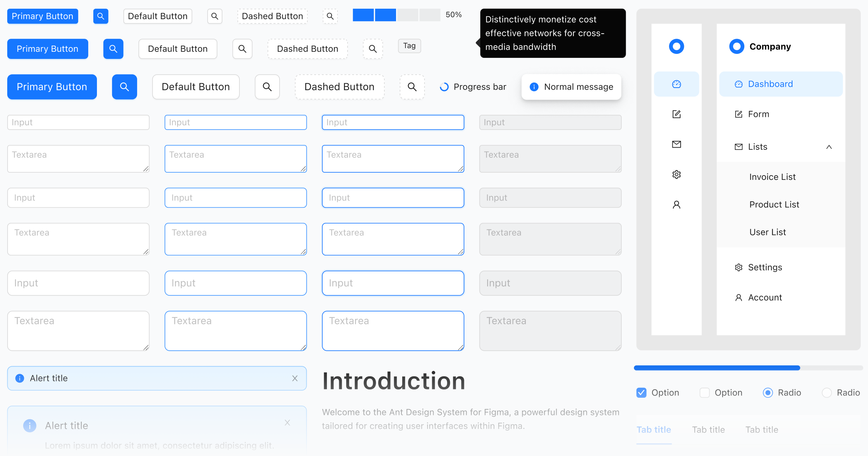This screenshot has width=868, height=456.
Task: Collapse the Lists menu section
Action: [829, 147]
